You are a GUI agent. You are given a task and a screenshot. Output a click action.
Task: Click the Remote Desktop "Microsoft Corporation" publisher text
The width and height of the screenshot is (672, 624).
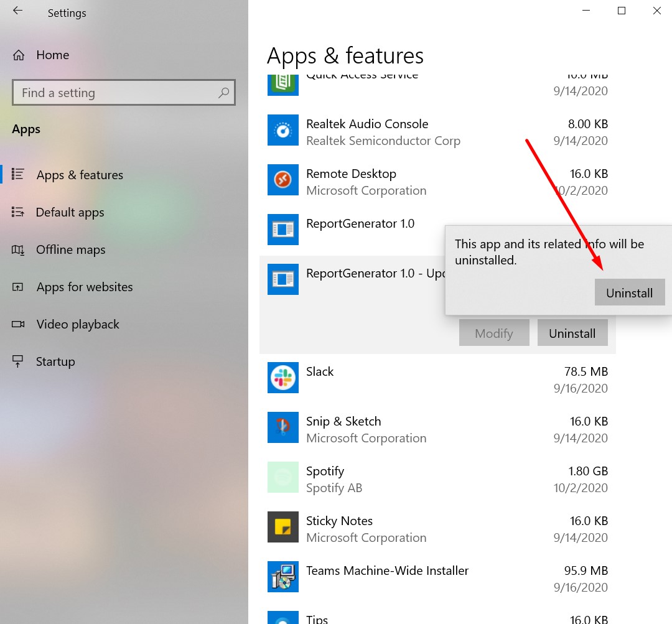pos(366,190)
